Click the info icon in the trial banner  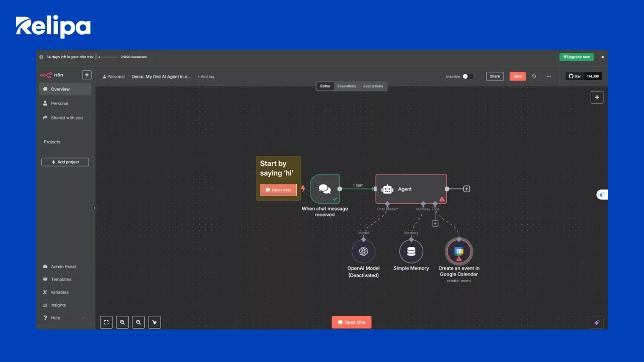click(42, 57)
